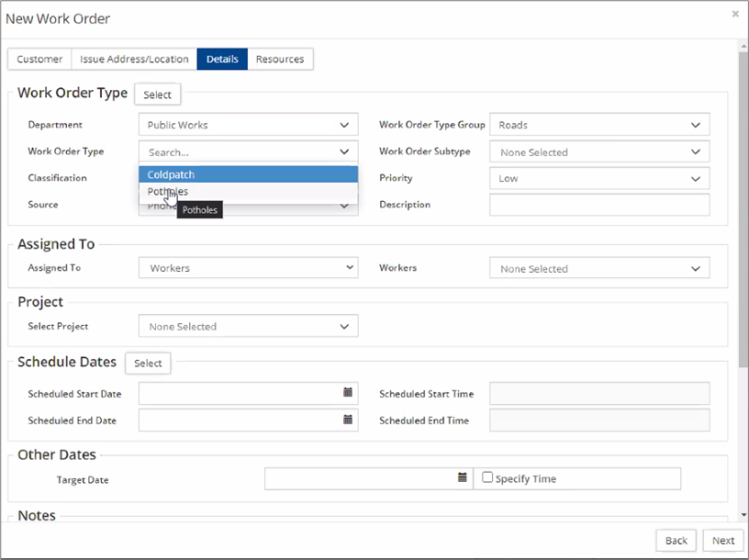Expand the Workers multi-select dropdown
This screenshot has width=749, height=560.
(x=598, y=268)
